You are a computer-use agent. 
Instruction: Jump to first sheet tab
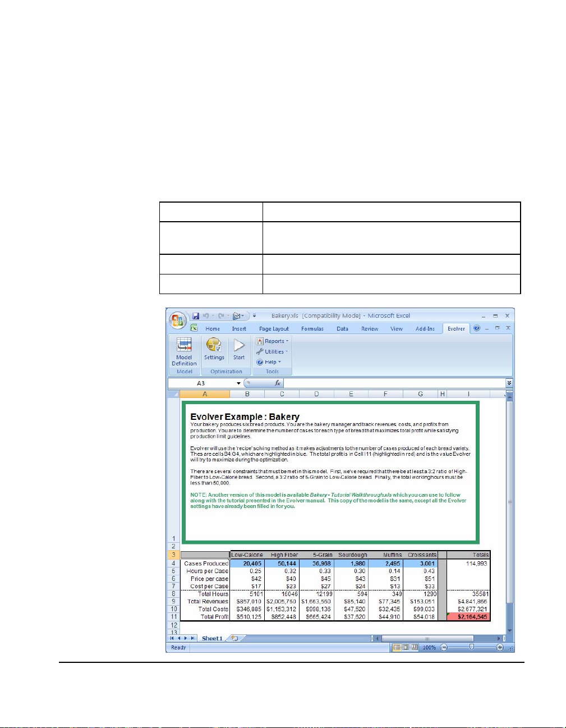point(172,638)
